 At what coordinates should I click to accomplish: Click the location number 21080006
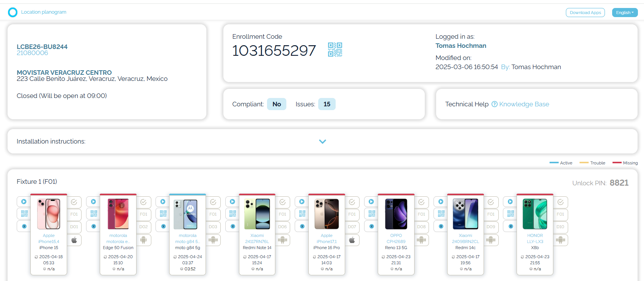click(32, 53)
